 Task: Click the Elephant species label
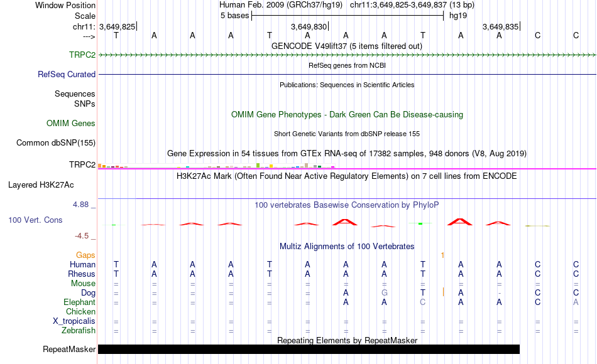[79, 302]
